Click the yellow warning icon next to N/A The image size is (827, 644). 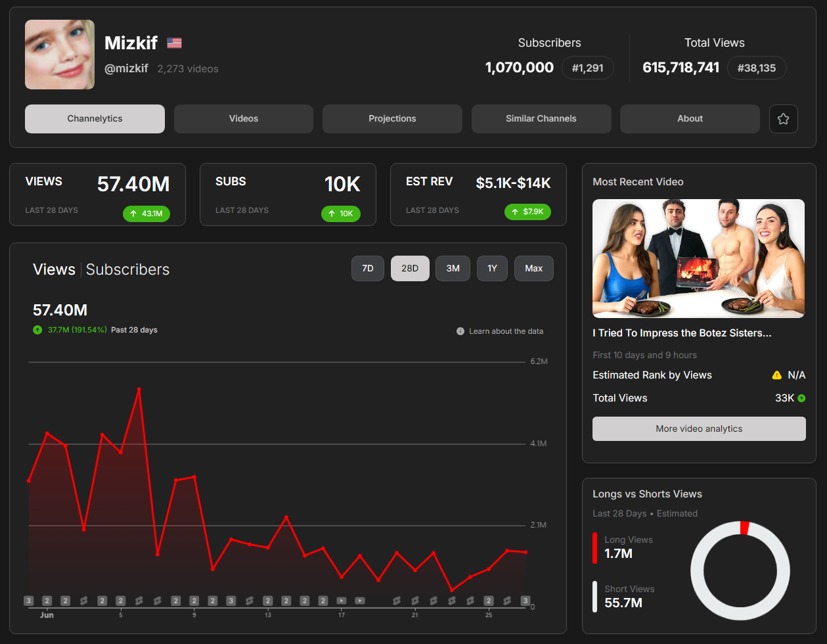(777, 375)
